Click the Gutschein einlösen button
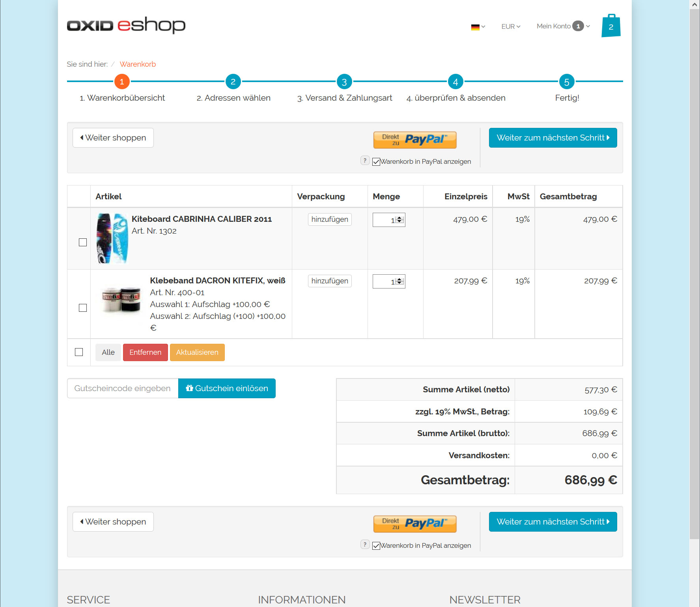Screen dimensions: 700x607 (x=227, y=388)
